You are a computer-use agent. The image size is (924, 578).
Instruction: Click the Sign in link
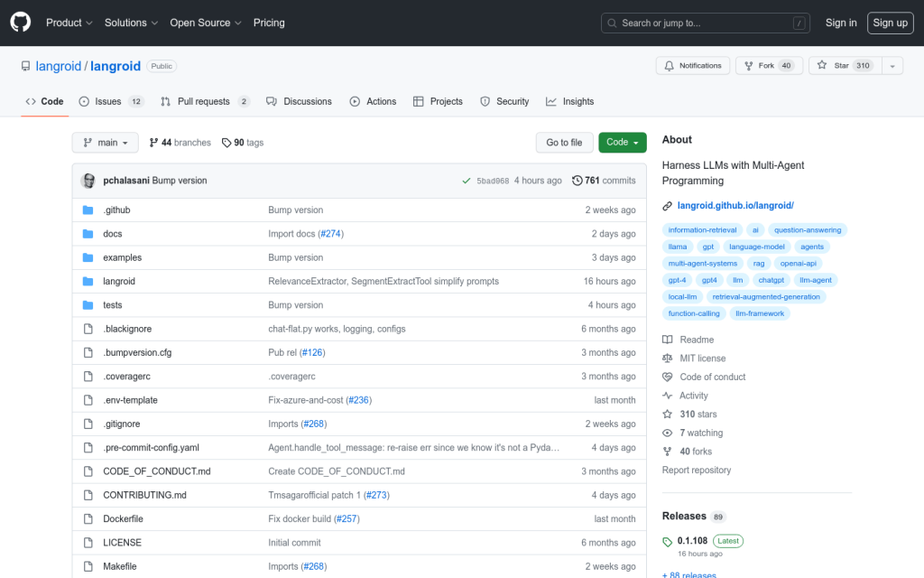click(x=840, y=23)
